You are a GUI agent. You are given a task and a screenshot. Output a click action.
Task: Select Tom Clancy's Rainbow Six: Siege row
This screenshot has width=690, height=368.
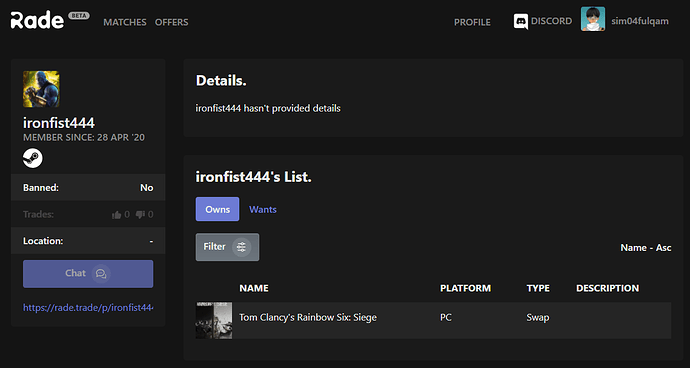pos(433,320)
